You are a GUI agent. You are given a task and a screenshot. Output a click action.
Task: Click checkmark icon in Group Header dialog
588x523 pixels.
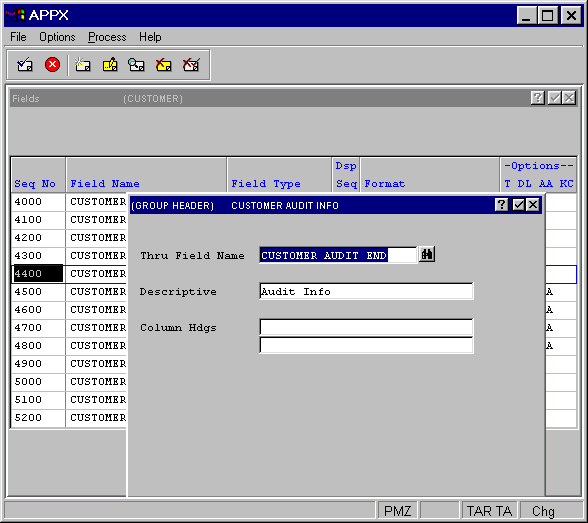tap(518, 205)
